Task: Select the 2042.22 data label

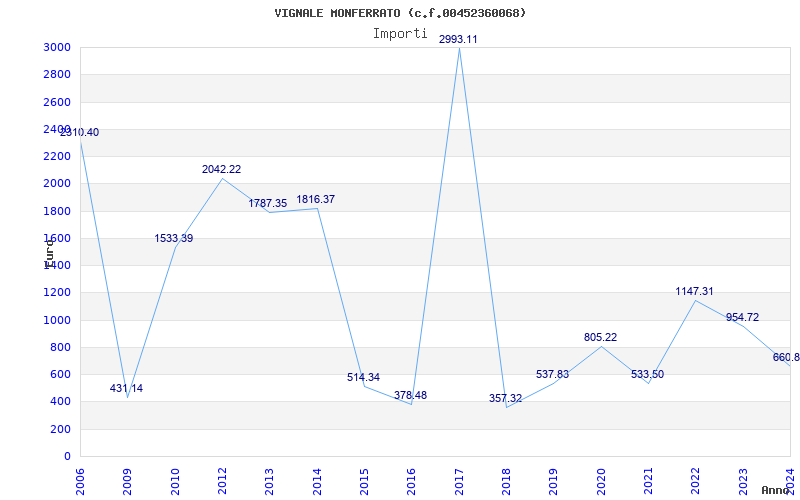Action: [x=221, y=169]
